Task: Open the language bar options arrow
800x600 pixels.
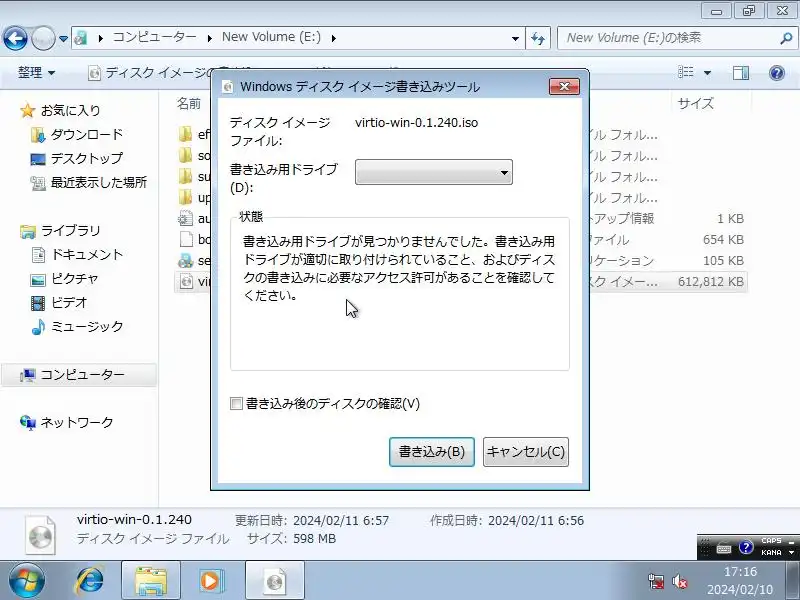Action: (792, 553)
